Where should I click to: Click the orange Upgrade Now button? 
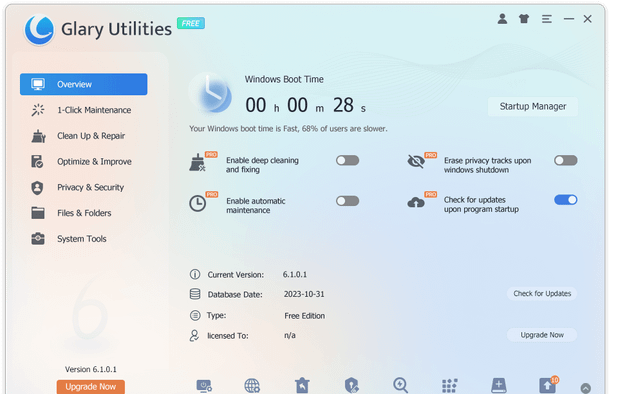(91, 387)
